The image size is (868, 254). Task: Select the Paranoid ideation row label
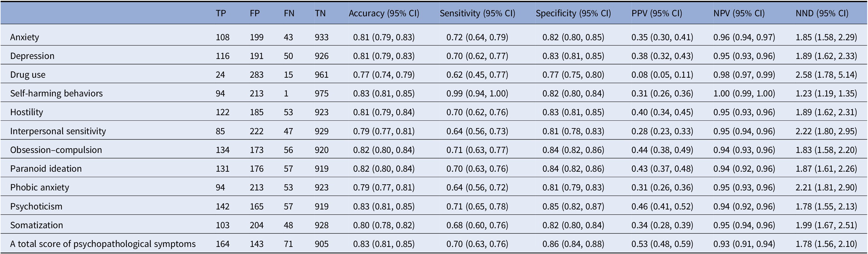click(x=46, y=169)
